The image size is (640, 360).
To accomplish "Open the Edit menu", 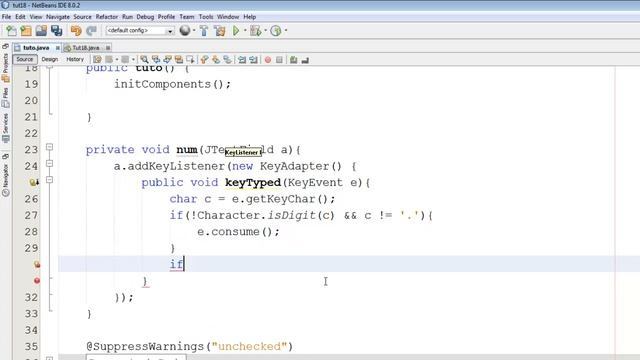I will click(x=20, y=17).
